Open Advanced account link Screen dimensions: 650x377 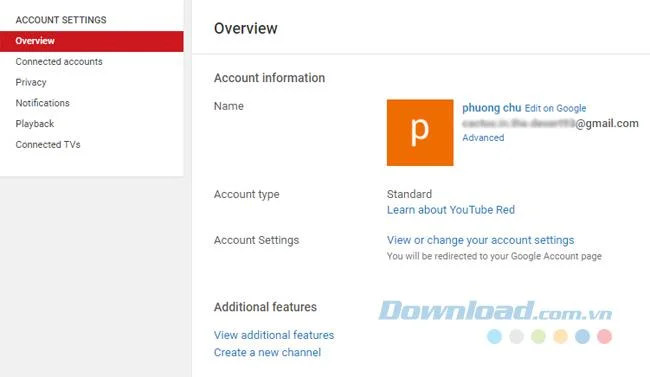[x=483, y=138]
